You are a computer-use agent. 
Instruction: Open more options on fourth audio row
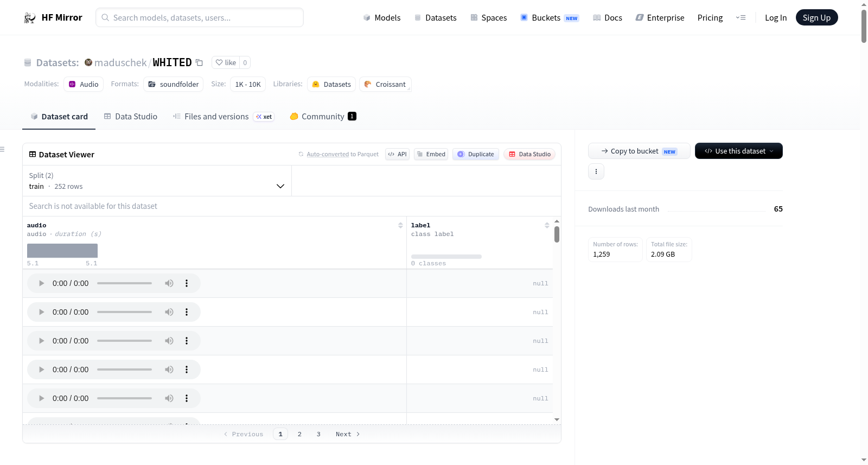click(x=187, y=370)
